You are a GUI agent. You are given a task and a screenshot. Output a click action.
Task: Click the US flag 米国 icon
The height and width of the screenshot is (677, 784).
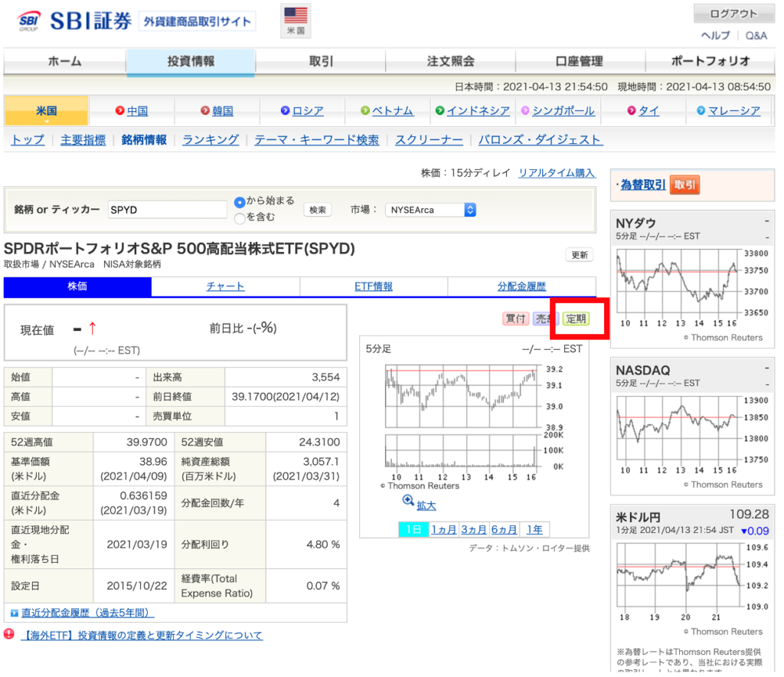point(296,21)
